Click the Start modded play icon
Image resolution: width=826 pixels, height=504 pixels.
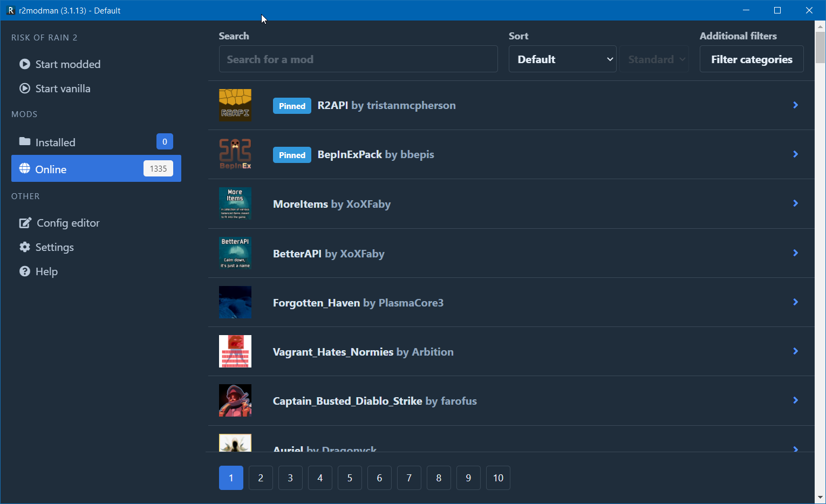point(25,64)
